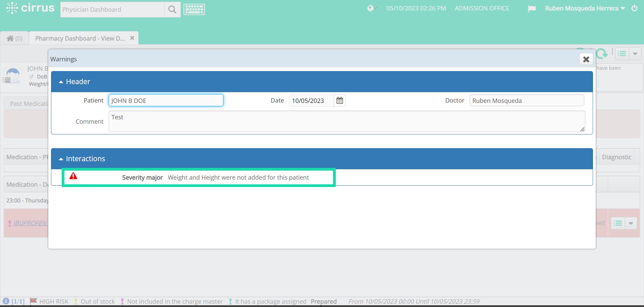Select the Pharmacy Dashboard - View tab
This screenshot has width=644, height=307.
79,38
